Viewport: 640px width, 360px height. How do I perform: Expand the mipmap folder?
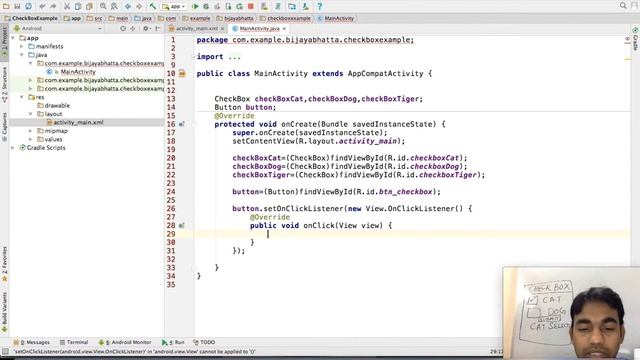(x=31, y=131)
